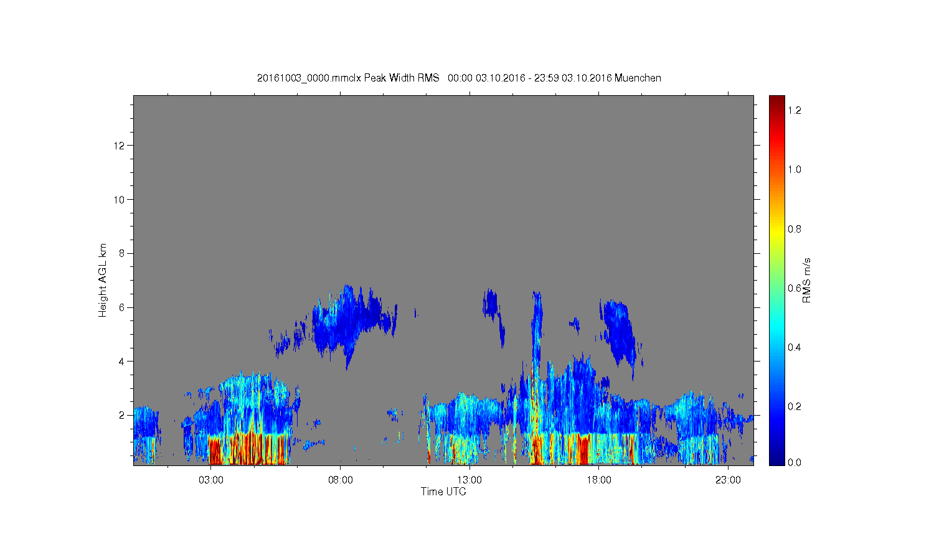934x560 pixels.
Task: Click the colorbar value '0.0'
Action: click(x=794, y=462)
